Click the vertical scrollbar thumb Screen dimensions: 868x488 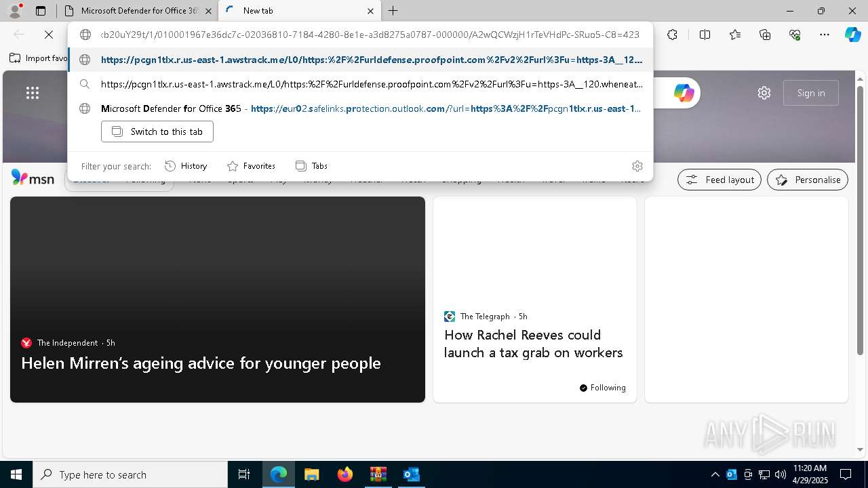(861, 220)
